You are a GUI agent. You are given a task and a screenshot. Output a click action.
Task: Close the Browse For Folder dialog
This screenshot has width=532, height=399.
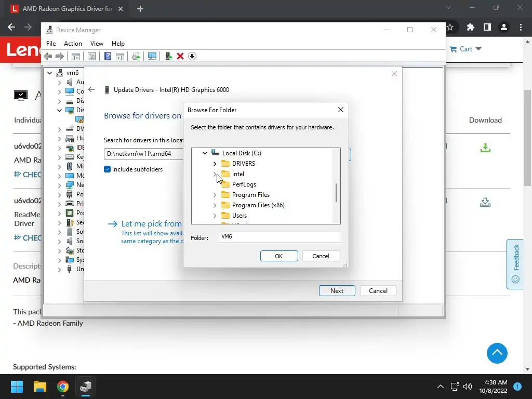341,110
